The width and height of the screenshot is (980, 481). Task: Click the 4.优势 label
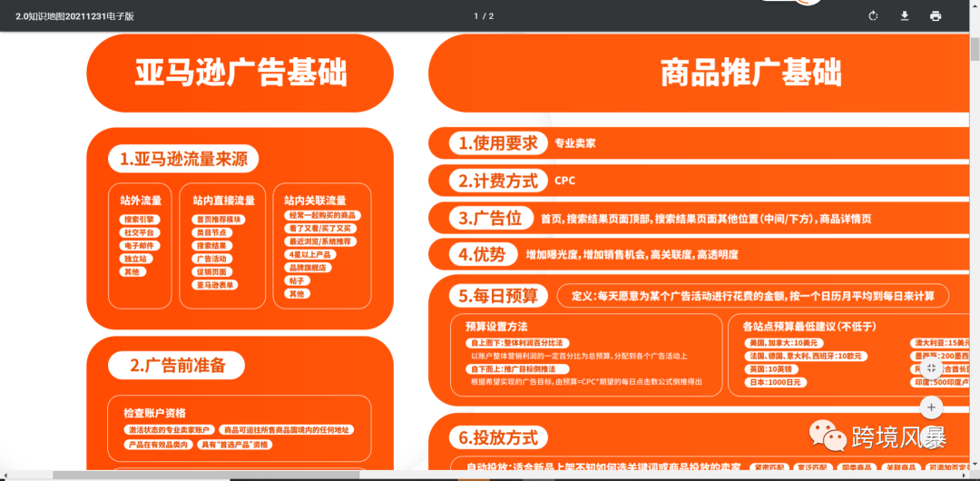point(484,255)
